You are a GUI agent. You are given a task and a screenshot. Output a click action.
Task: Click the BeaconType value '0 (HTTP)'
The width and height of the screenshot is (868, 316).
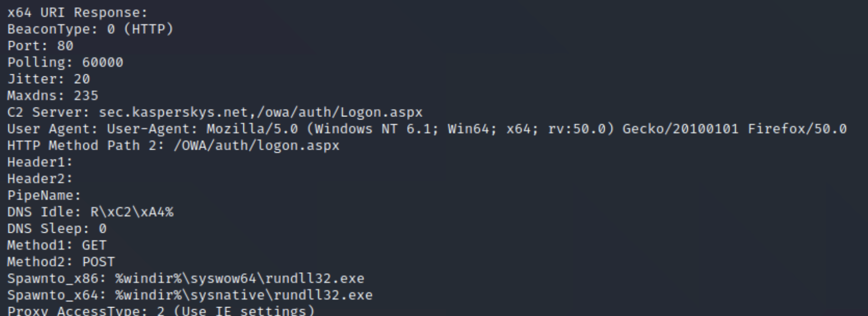(x=140, y=29)
